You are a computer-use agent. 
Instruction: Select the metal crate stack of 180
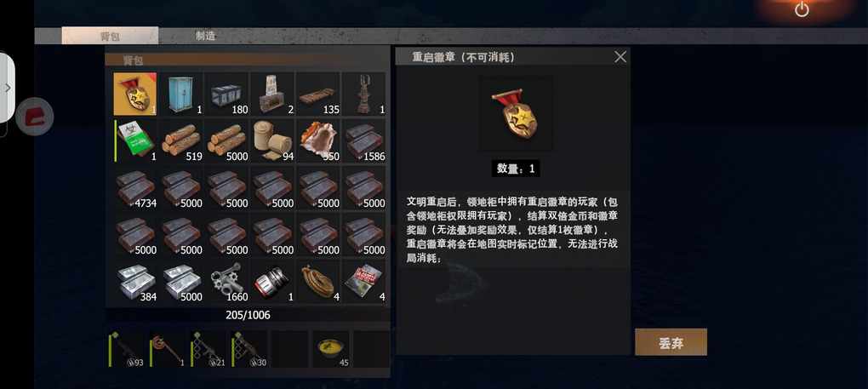pyautogui.click(x=226, y=94)
